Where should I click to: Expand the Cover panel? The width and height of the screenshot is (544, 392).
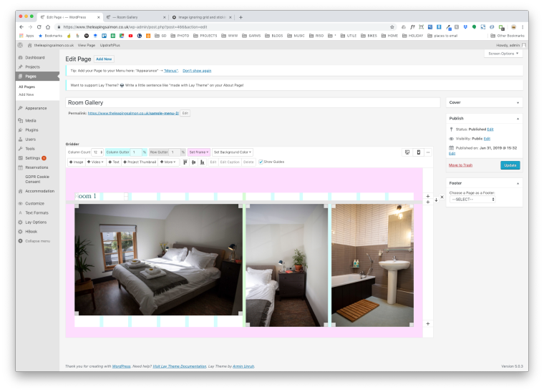pos(518,102)
